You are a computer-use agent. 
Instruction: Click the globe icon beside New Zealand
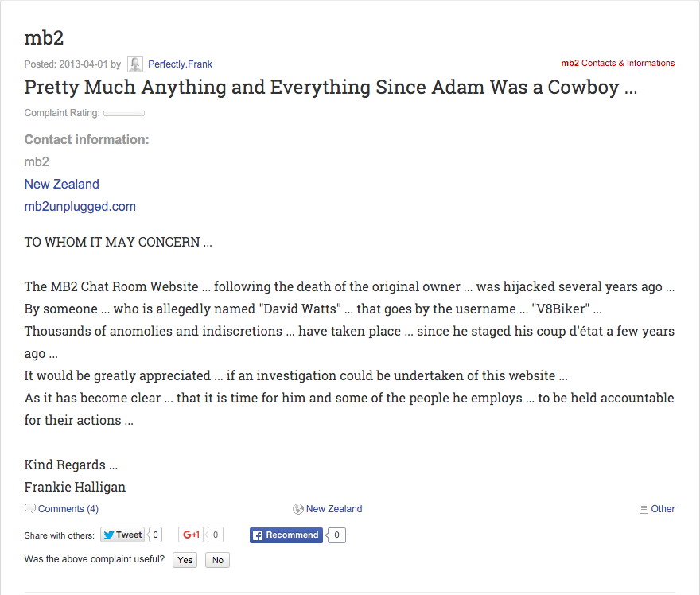(x=297, y=509)
